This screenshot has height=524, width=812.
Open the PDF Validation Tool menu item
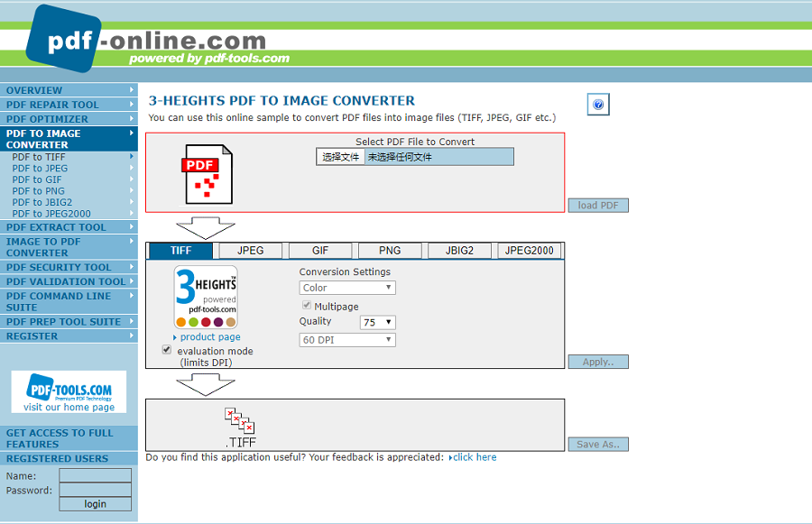pyautogui.click(x=69, y=281)
